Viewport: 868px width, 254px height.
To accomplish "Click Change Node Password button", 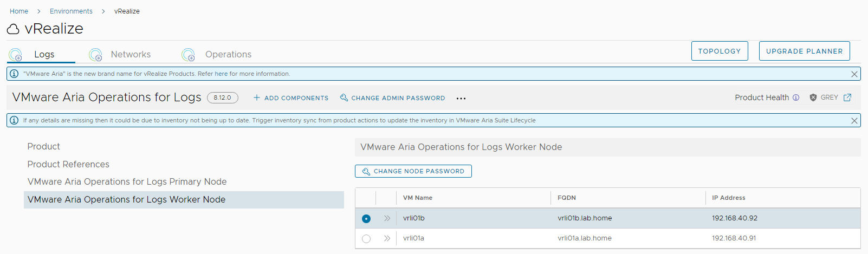I will pos(413,171).
